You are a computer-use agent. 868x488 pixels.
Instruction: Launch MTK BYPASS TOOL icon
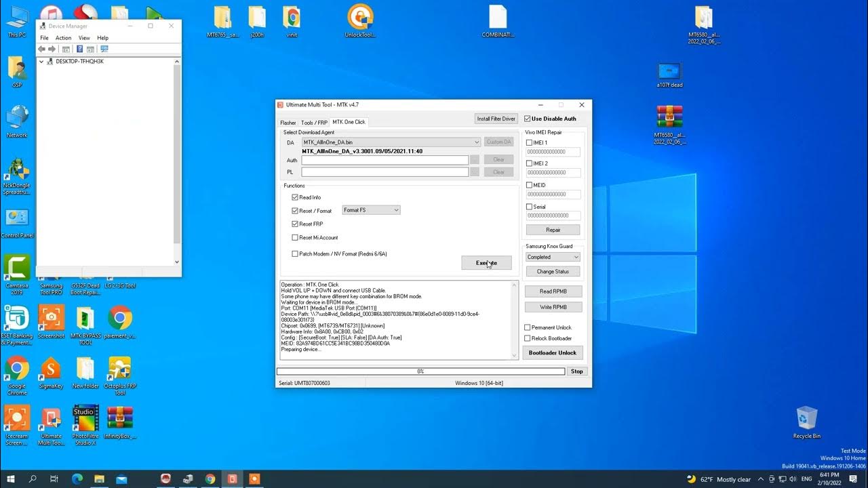85,326
